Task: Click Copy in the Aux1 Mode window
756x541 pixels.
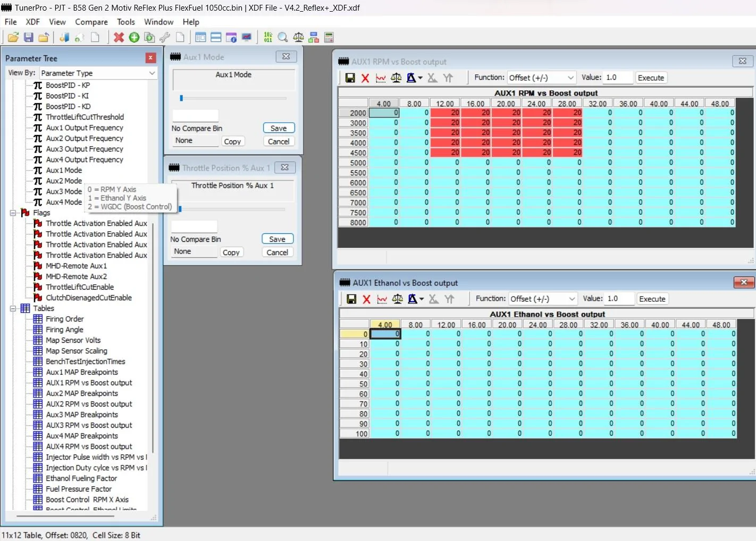Action: click(x=232, y=141)
